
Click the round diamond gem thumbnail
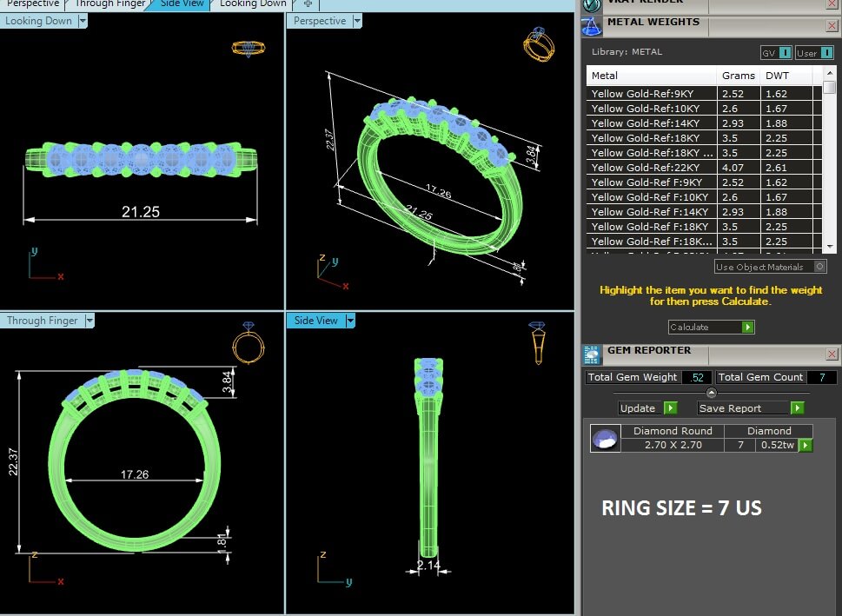(605, 438)
